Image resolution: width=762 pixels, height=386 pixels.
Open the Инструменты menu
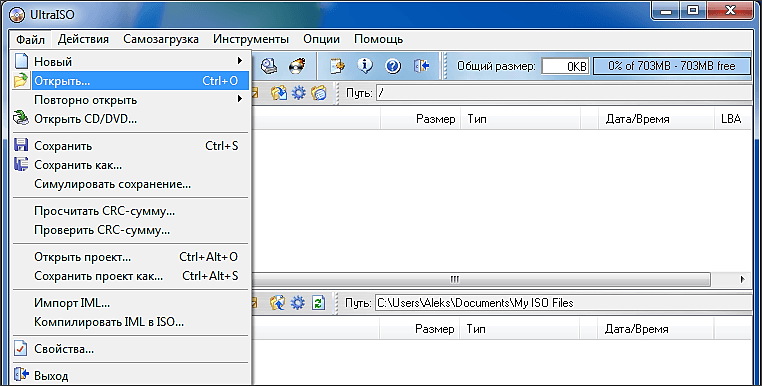point(251,39)
